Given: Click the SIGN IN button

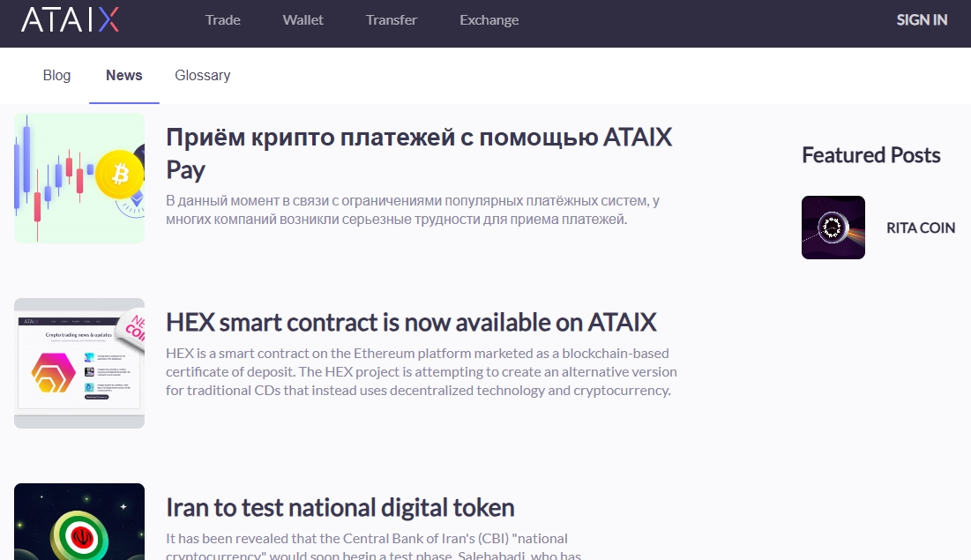Looking at the screenshot, I should (x=922, y=19).
